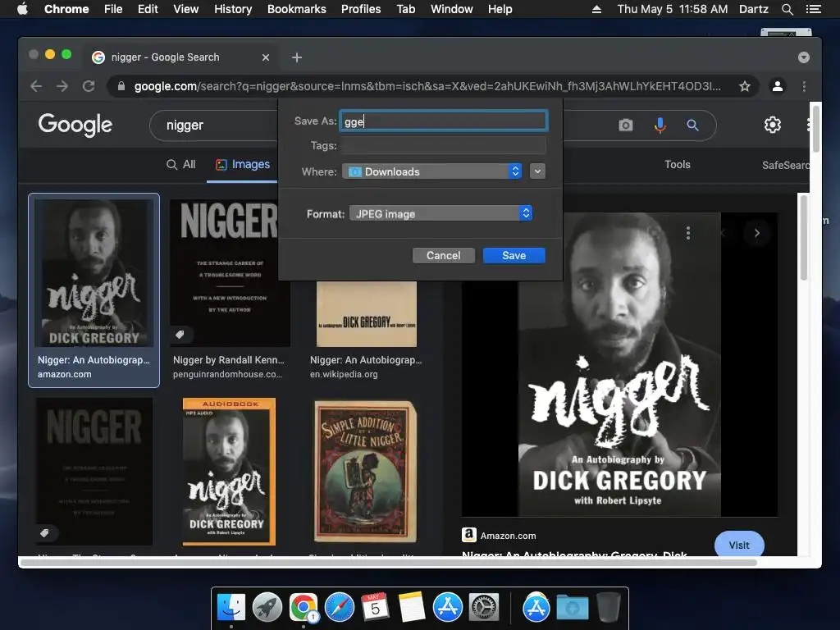This screenshot has width=840, height=630.
Task: Open the Format JPEG image dropdown
Action: tap(441, 214)
